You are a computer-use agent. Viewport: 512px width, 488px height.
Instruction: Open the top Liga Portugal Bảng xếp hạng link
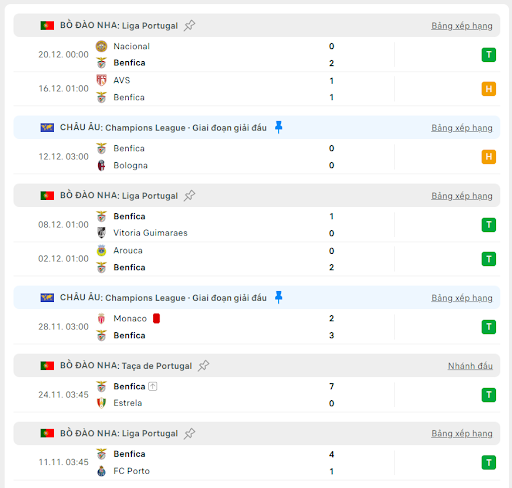click(x=462, y=26)
